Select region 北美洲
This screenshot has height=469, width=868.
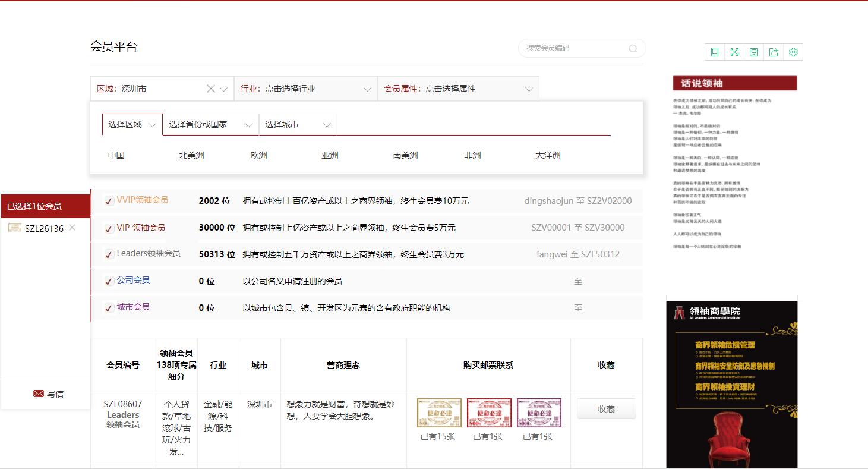click(191, 155)
